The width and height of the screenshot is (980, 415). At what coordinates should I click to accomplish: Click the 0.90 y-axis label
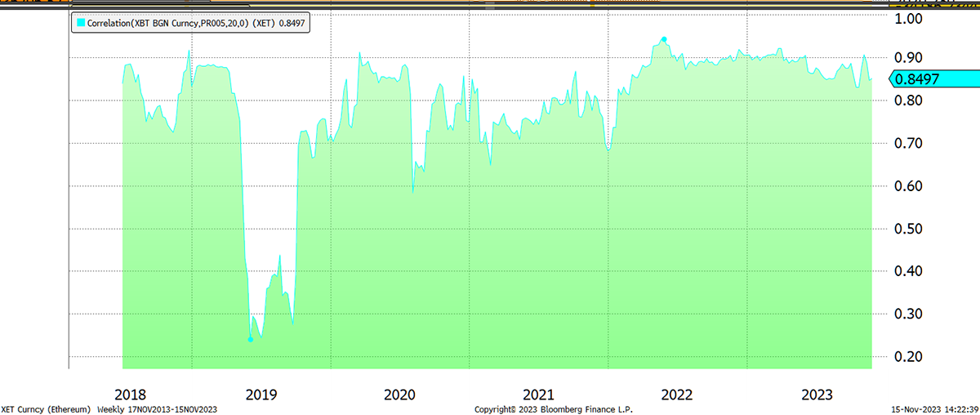pyautogui.click(x=909, y=58)
